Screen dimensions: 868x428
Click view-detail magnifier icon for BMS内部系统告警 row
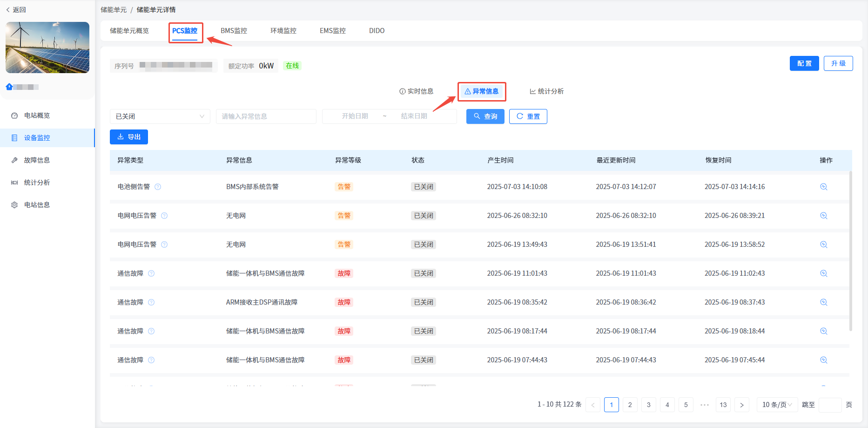823,187
